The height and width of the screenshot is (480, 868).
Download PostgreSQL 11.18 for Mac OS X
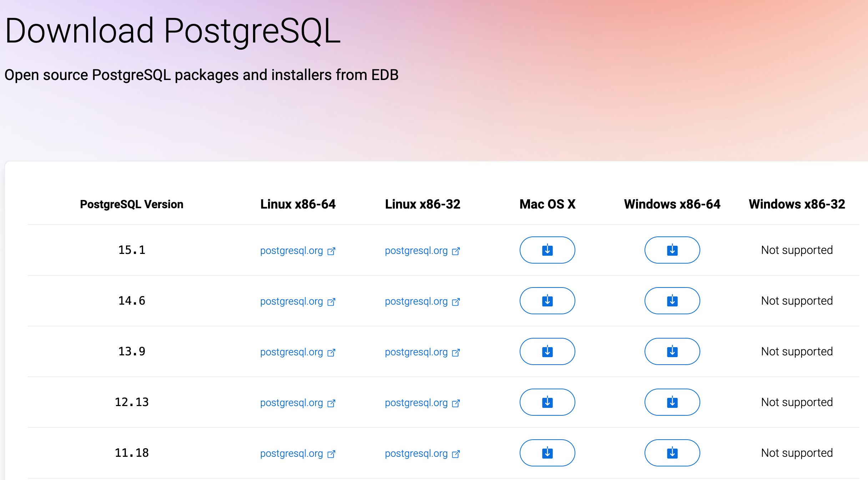(547, 453)
